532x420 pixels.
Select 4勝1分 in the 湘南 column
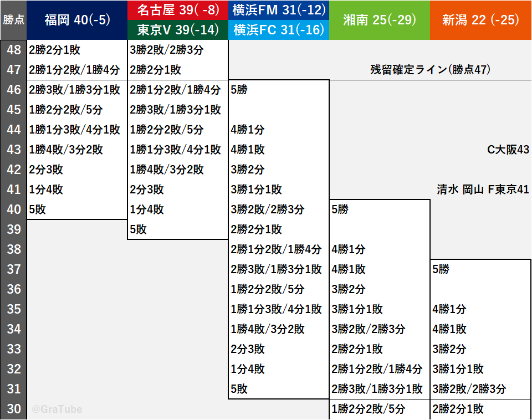[349, 249]
